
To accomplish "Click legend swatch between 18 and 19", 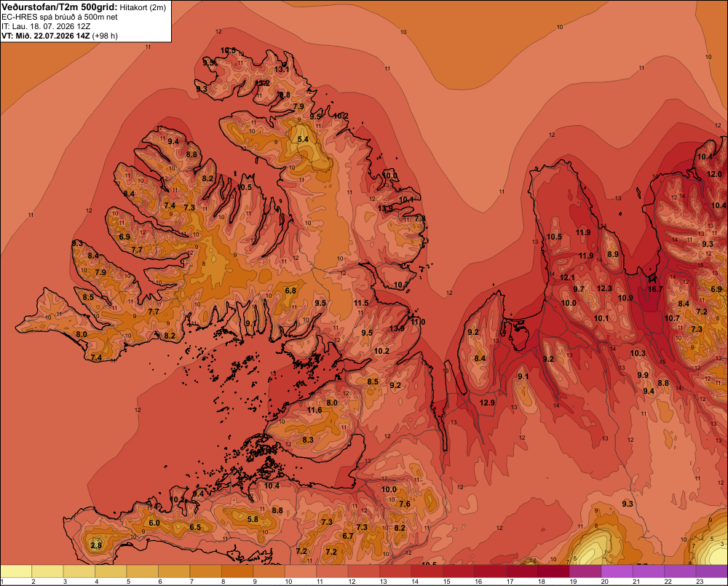I will [553, 571].
